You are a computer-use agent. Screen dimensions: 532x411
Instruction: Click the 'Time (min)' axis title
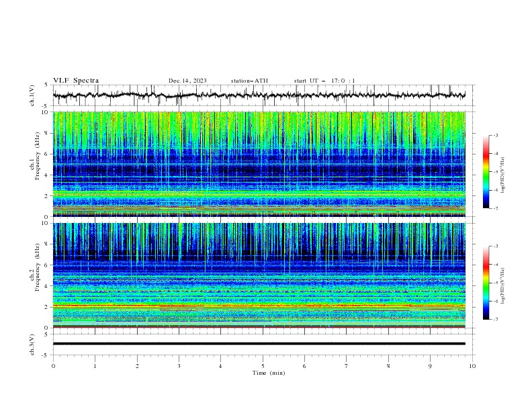tap(269, 373)
